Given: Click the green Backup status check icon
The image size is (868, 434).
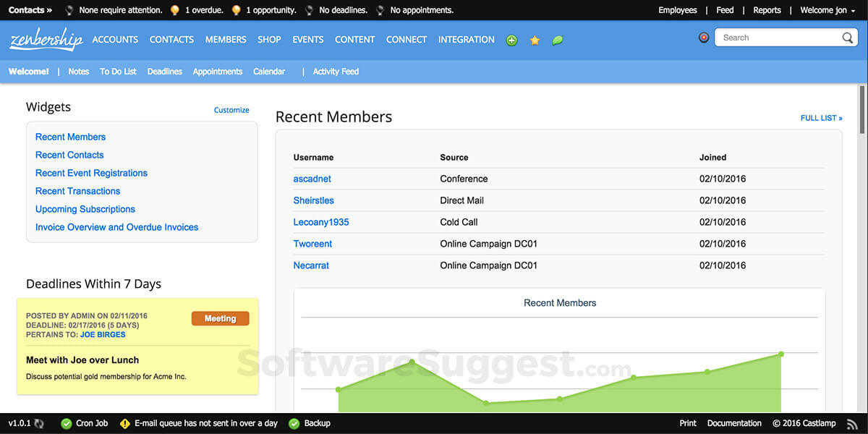Looking at the screenshot, I should click(x=294, y=424).
